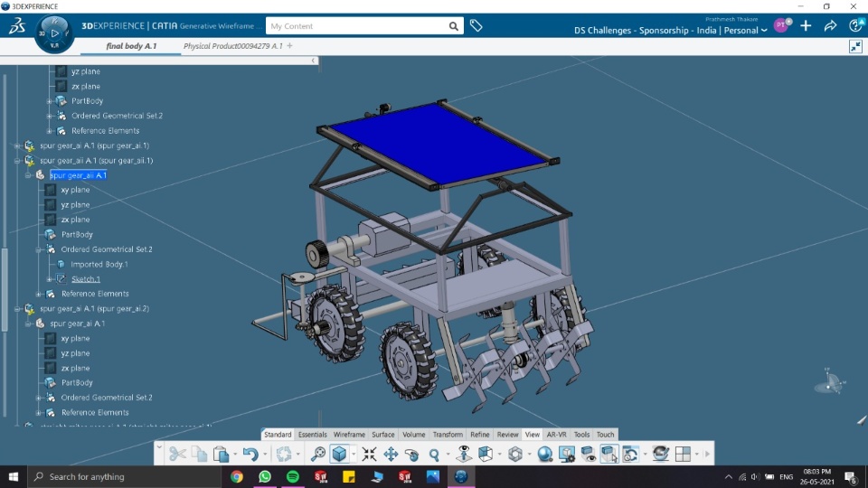
Task: Select the Copy tool
Action: point(199,455)
